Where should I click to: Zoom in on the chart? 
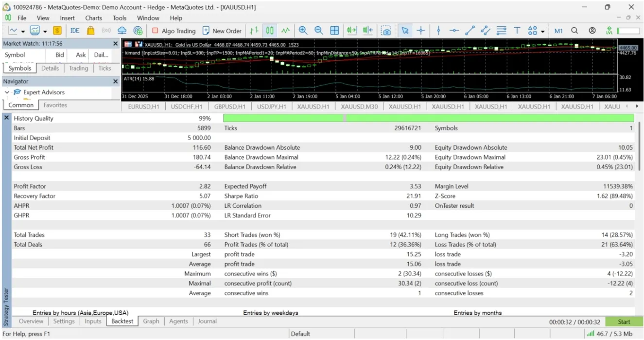[303, 31]
